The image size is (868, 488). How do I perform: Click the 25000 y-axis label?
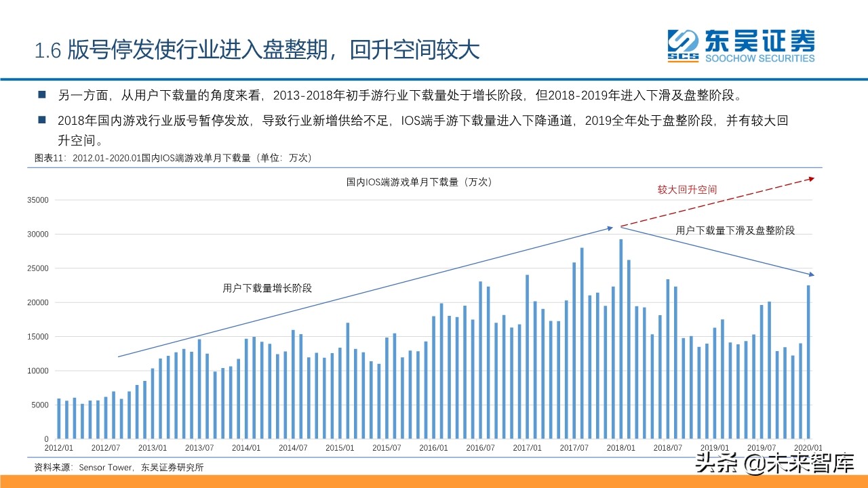pos(37,268)
